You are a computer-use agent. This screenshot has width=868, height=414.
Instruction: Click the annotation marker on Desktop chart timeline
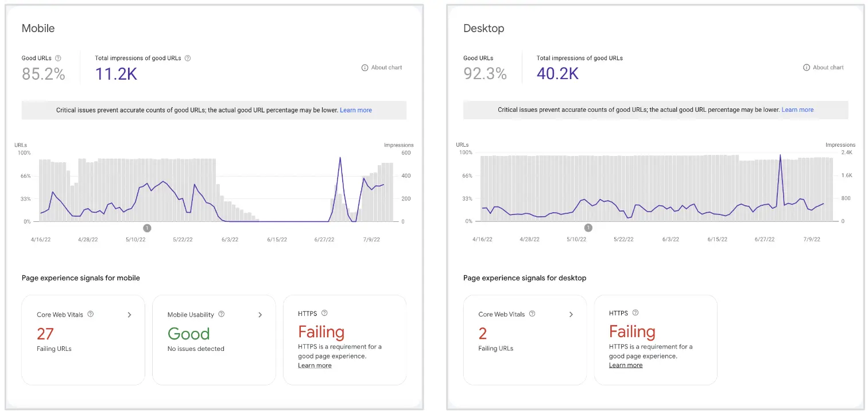(x=588, y=227)
